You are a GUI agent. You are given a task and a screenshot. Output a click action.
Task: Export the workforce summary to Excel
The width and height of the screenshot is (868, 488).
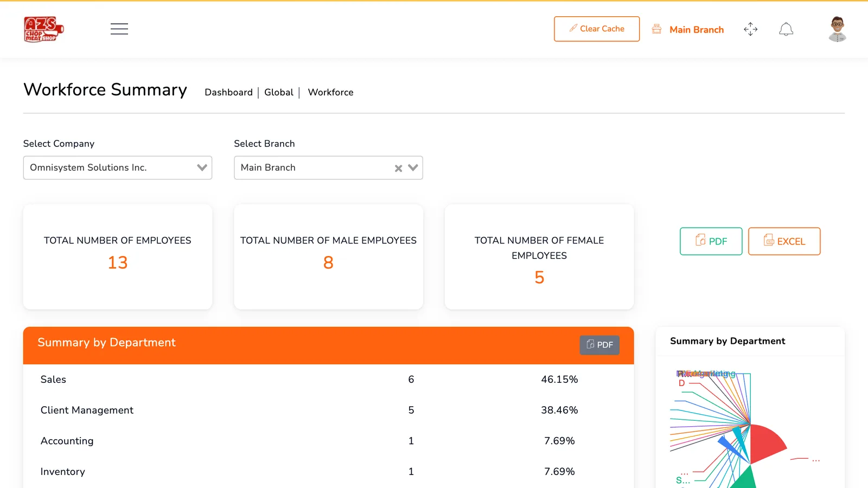(x=784, y=241)
